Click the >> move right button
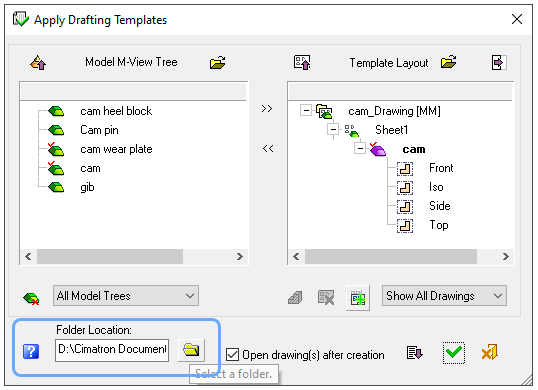Viewport: 538px width, 390px height. coord(267,109)
